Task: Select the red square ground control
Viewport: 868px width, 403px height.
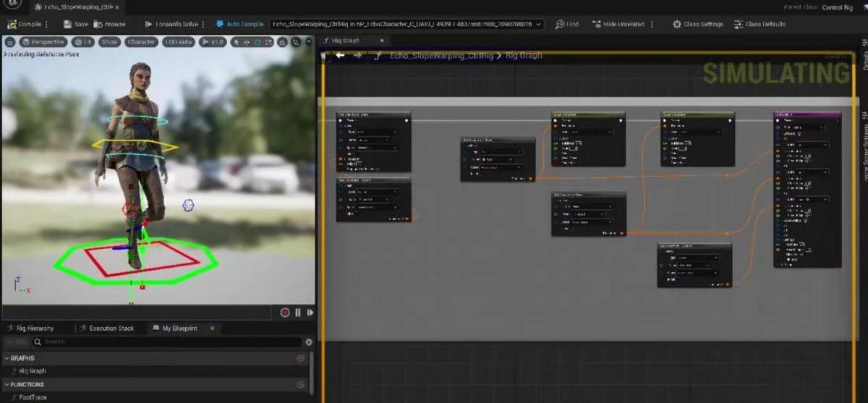Action: pyautogui.click(x=142, y=258)
